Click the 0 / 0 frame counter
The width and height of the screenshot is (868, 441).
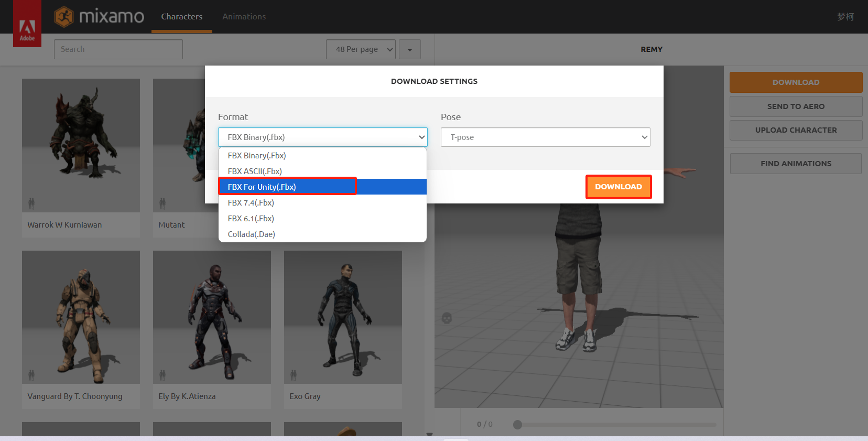click(x=484, y=424)
